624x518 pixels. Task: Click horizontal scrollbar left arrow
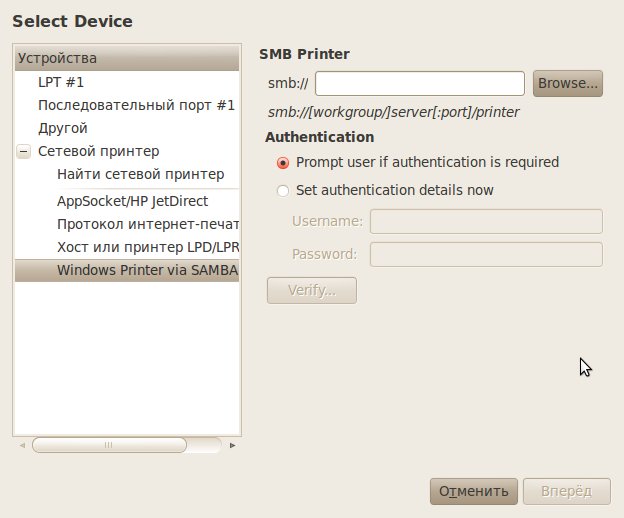pyautogui.click(x=20, y=445)
